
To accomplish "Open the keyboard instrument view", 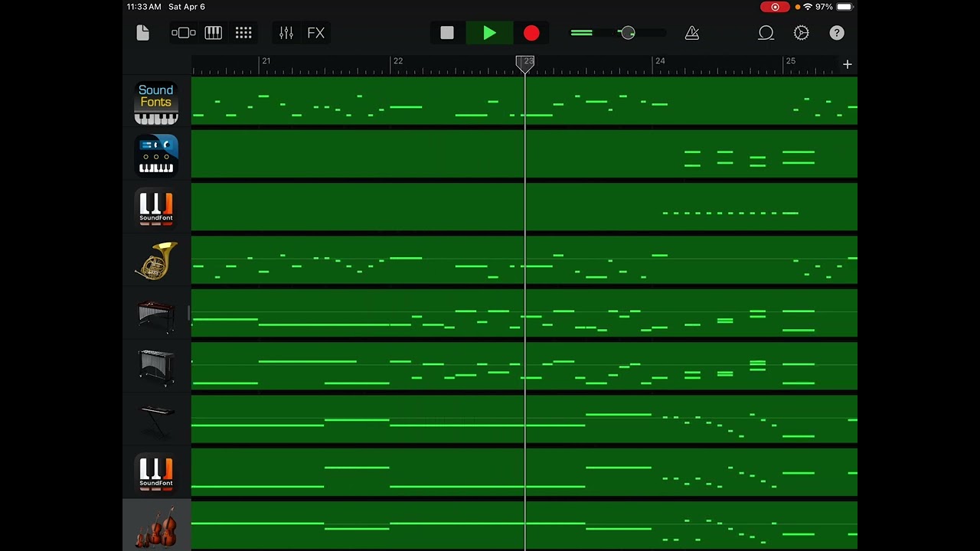I will point(214,33).
